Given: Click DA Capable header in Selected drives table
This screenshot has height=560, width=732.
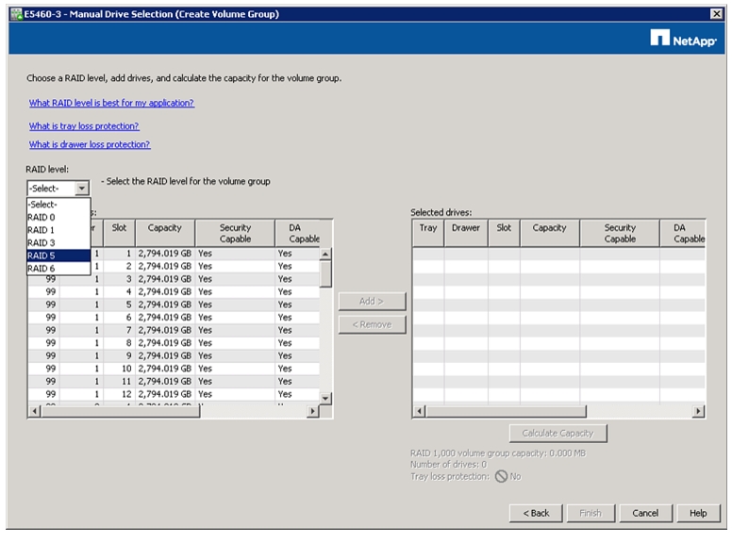Looking at the screenshot, I should tap(683, 233).
